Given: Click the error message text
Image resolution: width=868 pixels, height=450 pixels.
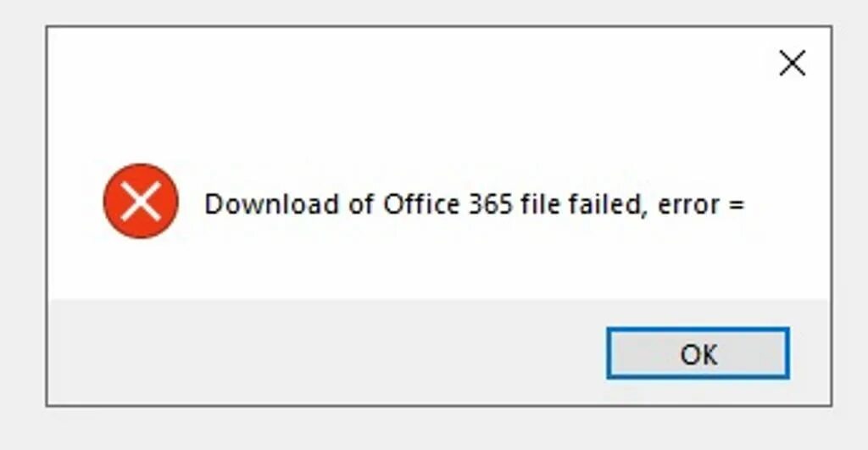Looking at the screenshot, I should [x=474, y=204].
